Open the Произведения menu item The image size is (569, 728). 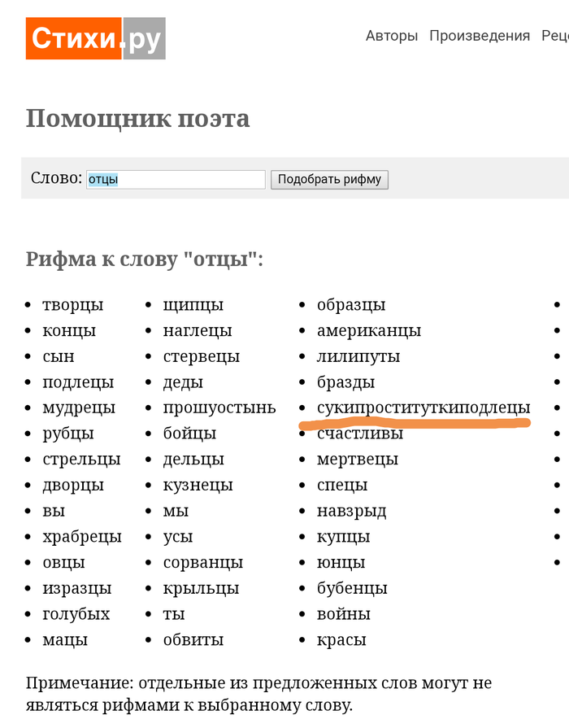[x=480, y=36]
